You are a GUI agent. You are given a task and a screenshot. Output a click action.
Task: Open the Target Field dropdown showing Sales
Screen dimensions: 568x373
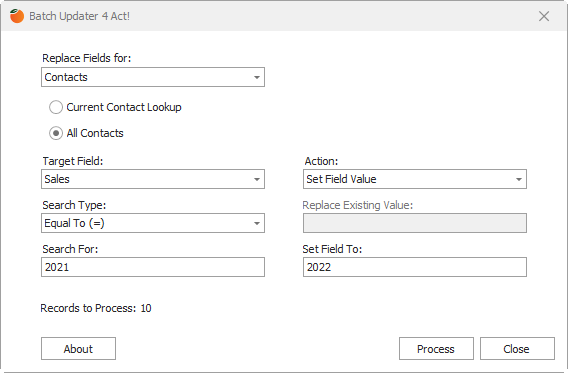tap(153, 179)
